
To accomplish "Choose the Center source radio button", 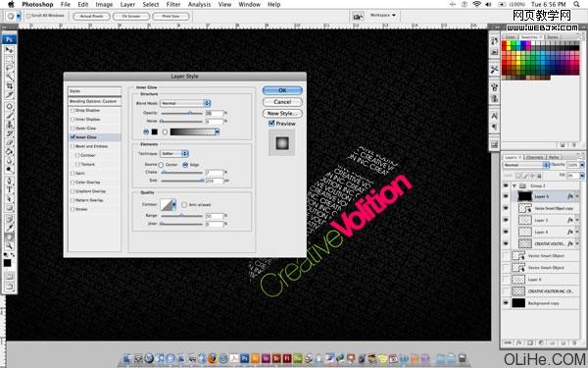I will [x=161, y=165].
